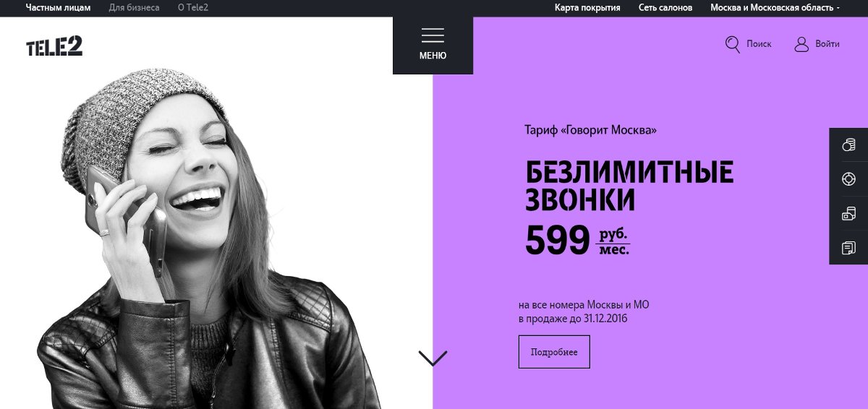
Task: Click the coins stack sidebar icon
Action: pyautogui.click(x=848, y=145)
